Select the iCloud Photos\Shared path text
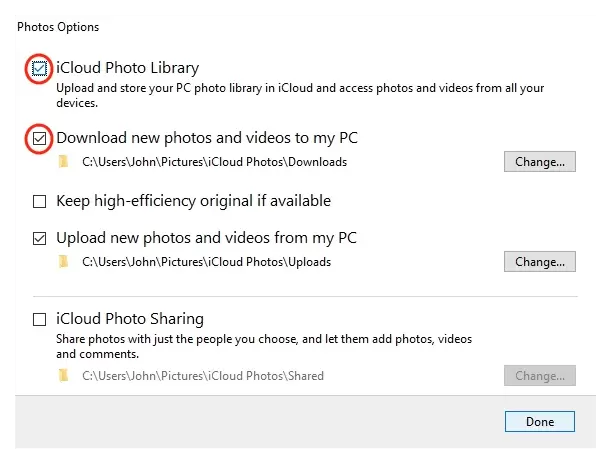This screenshot has width=611, height=464. [x=202, y=376]
